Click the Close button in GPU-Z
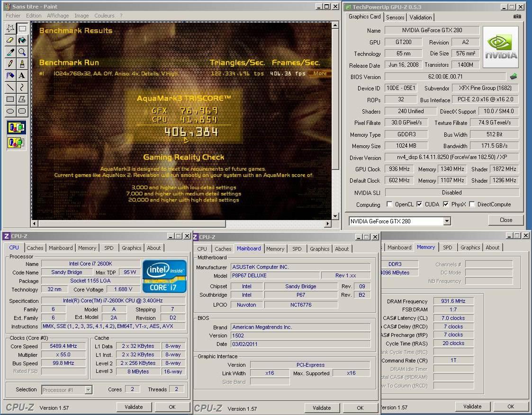 click(x=506, y=220)
